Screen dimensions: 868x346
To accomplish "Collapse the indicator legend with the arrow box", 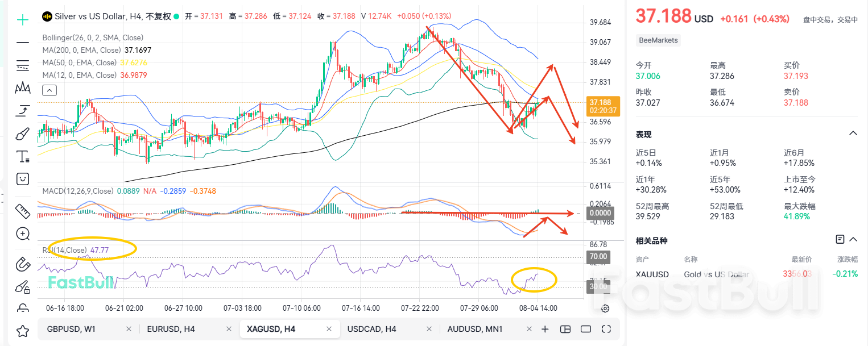I will pos(49,90).
